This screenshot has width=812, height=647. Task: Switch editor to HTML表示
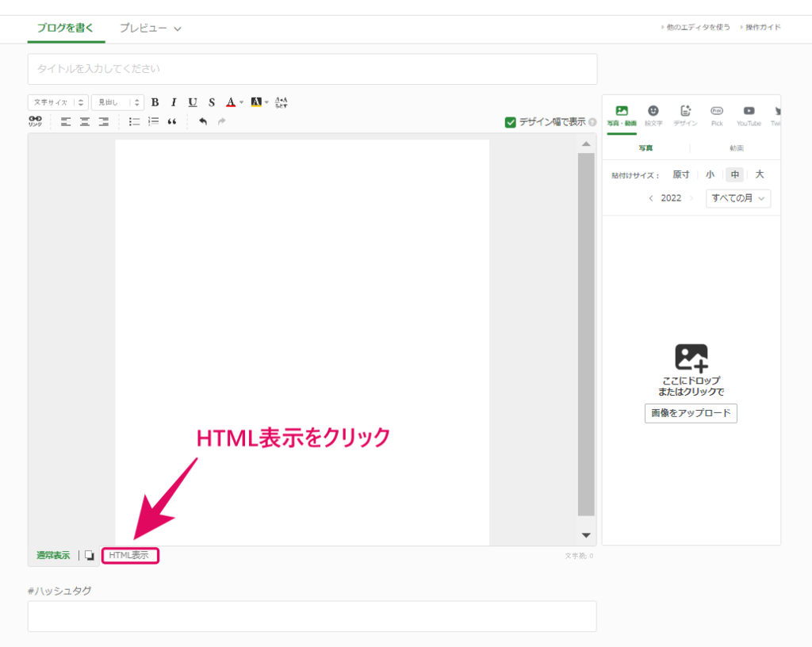(x=130, y=555)
